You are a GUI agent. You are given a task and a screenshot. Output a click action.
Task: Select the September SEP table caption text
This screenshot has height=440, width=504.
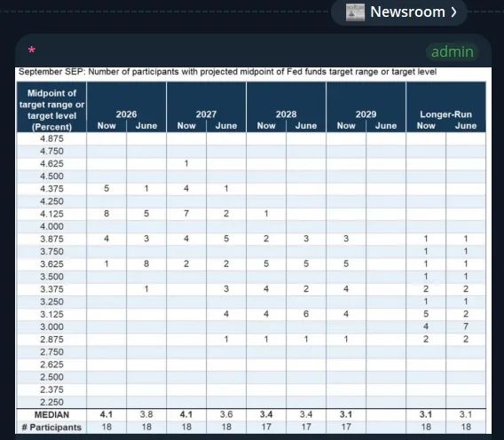(x=227, y=72)
